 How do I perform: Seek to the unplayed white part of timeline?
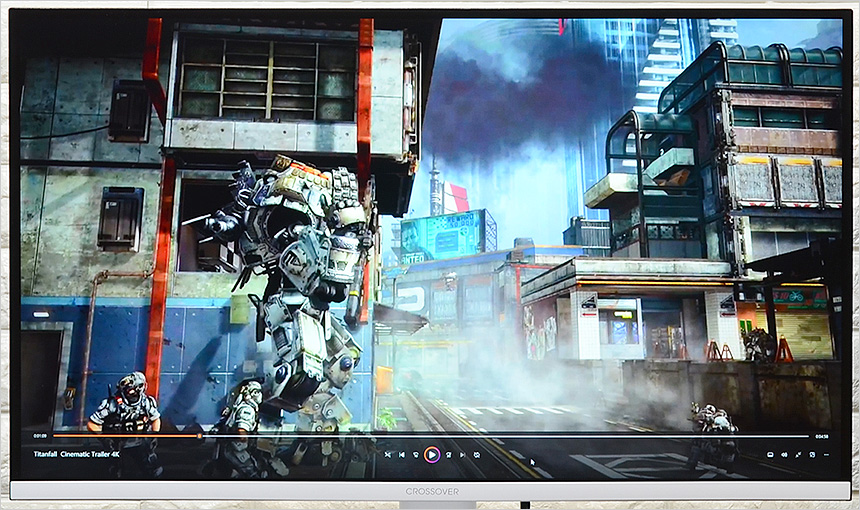coord(500,436)
